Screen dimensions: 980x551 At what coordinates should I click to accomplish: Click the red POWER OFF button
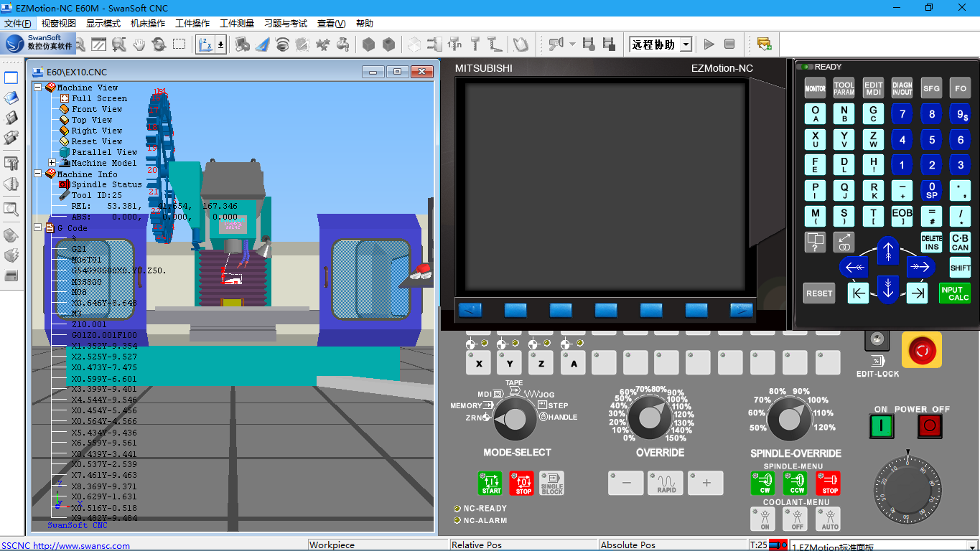tap(930, 426)
